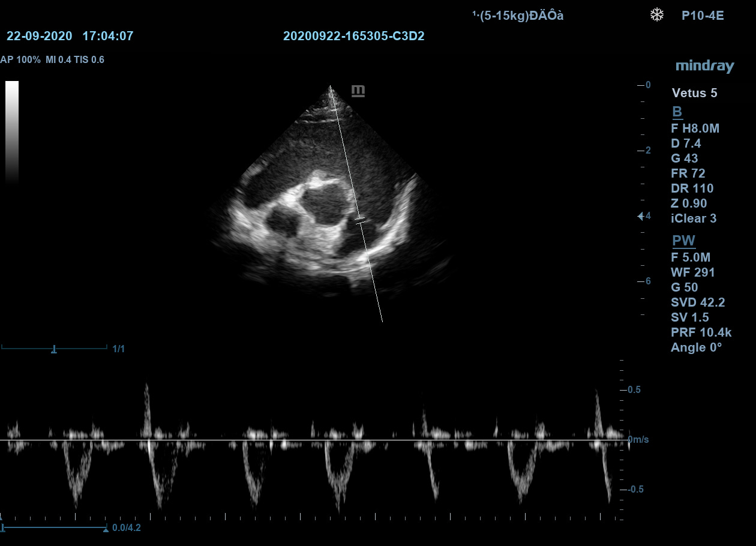Viewport: 756px width, 546px height.
Task: Click the 'm' probe orientation marker
Action: (358, 91)
